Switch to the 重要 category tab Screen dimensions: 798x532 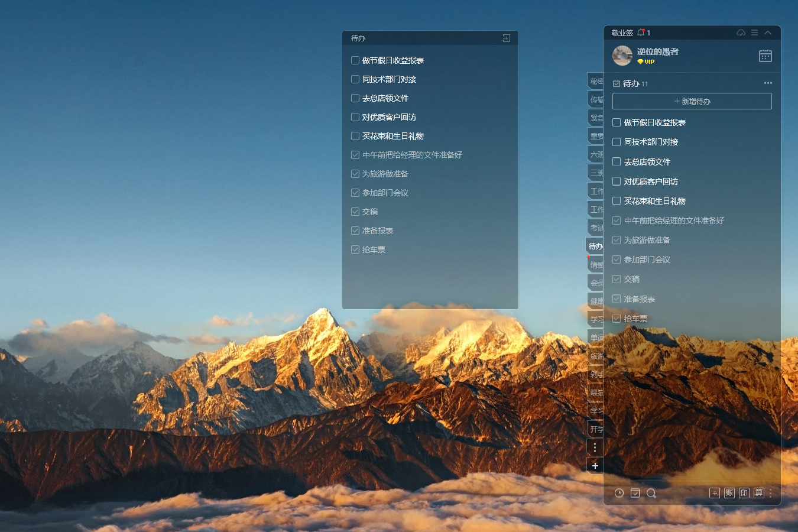click(x=596, y=136)
